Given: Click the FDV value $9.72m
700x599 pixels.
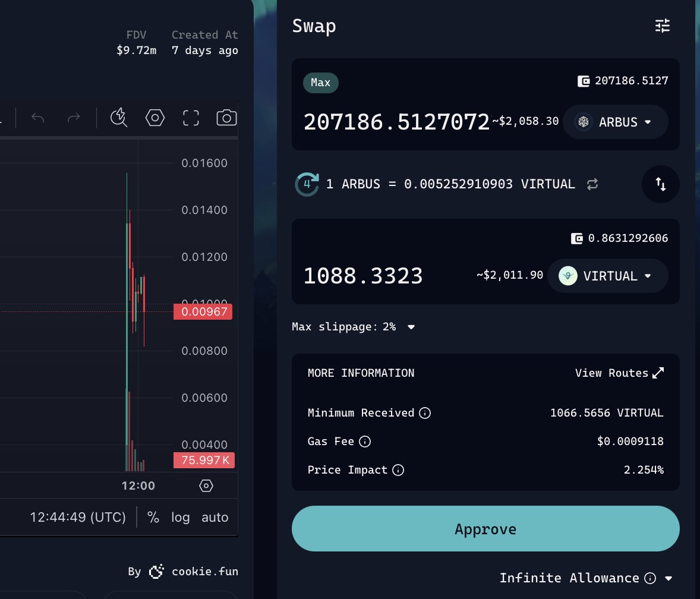Looking at the screenshot, I should [136, 51].
